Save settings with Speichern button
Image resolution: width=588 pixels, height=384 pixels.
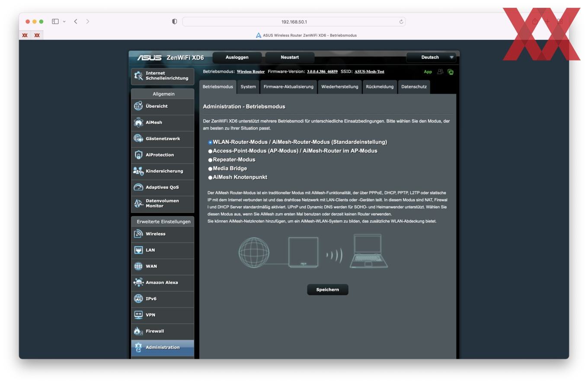[328, 289]
